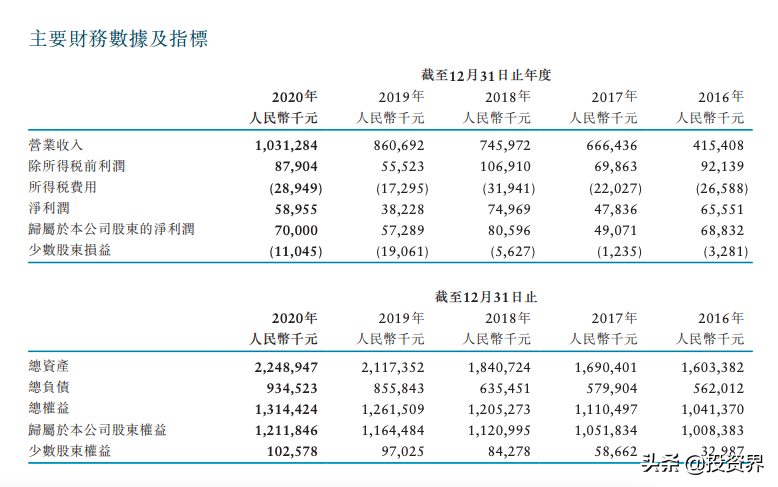Select the 總資產 row label
The width and height of the screenshot is (778, 487).
(x=49, y=367)
